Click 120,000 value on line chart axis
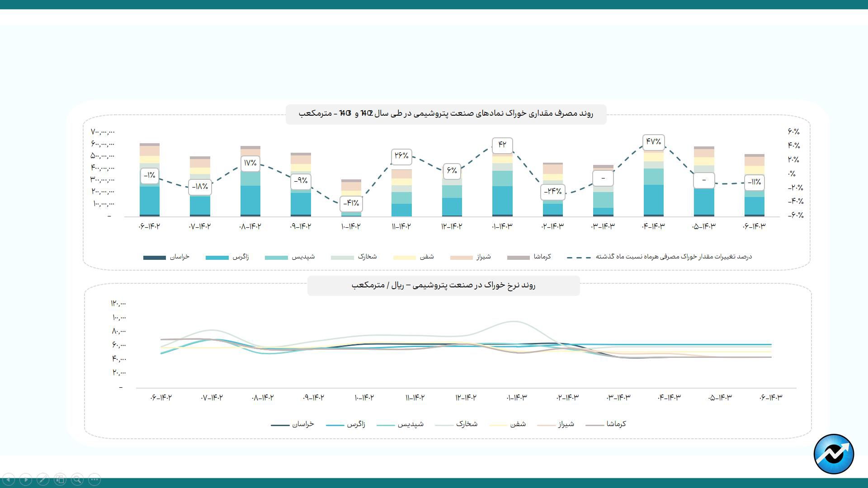Viewport: 868px width, 488px height. (118, 303)
